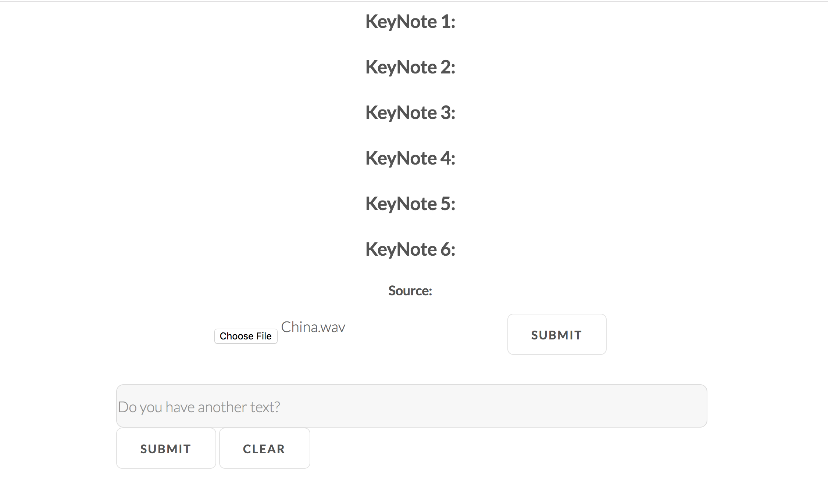Click the KeyNote 6 heading
Image resolution: width=828 pixels, height=504 pixels.
tap(410, 249)
